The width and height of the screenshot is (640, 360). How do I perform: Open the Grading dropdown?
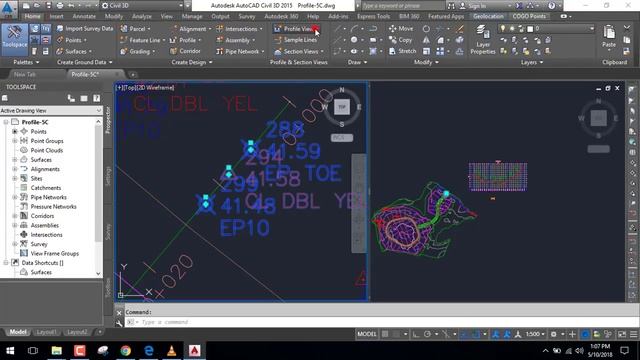pos(138,51)
